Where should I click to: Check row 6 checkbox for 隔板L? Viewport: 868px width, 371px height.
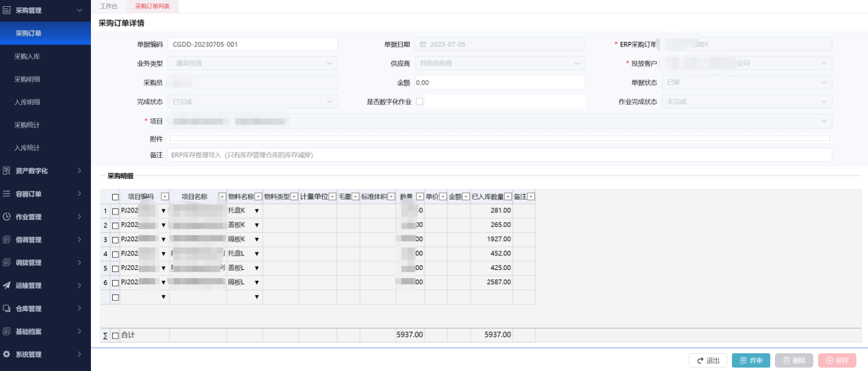point(115,283)
